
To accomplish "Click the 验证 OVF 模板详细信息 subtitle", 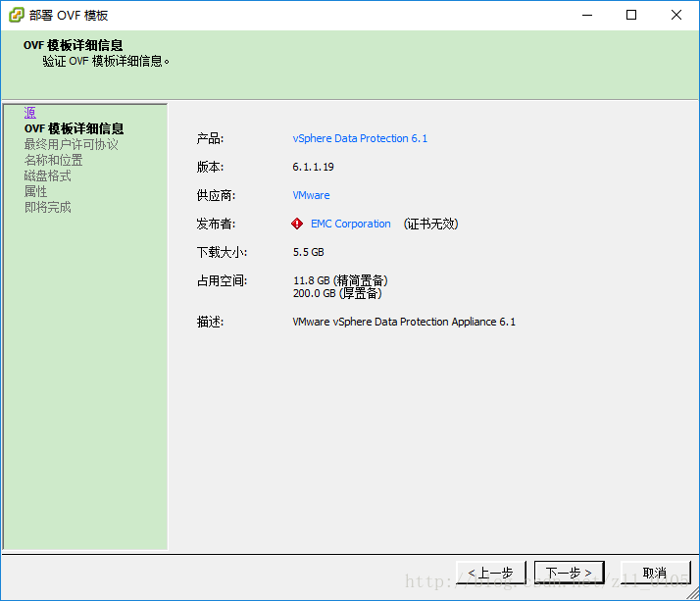I will click(106, 61).
